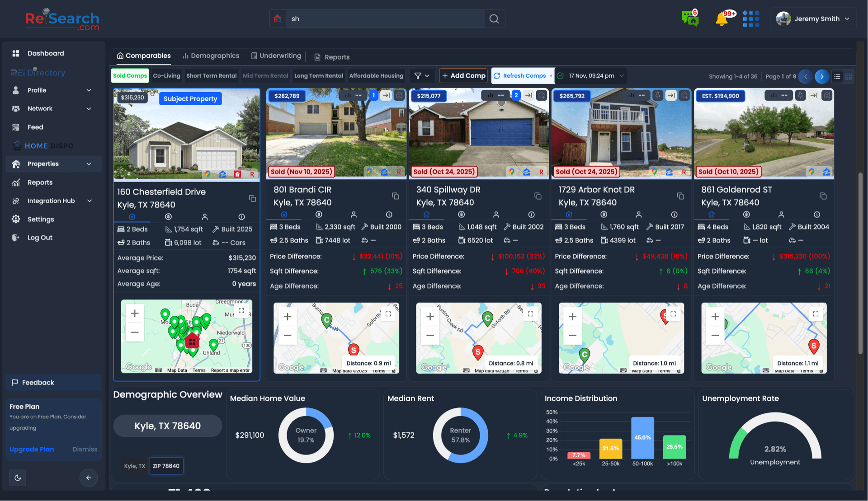Image resolution: width=868 pixels, height=501 pixels.
Task: Dismiss the Free Plan notice
Action: [x=85, y=449]
